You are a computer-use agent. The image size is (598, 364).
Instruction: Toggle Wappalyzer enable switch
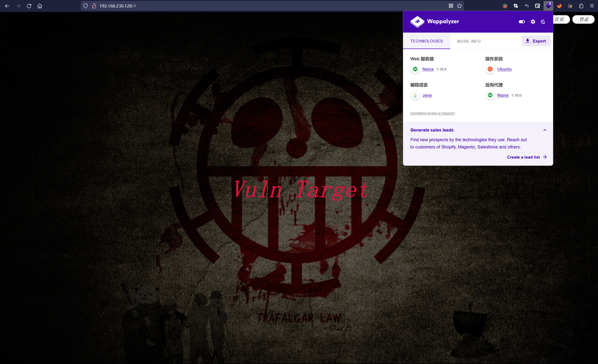click(x=522, y=22)
